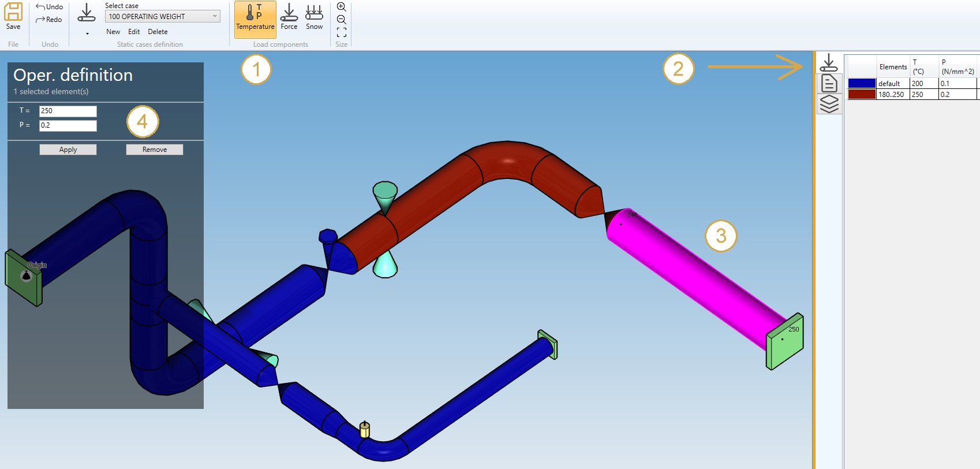Click the pressure value 0.2 cell
The height and width of the screenshot is (469, 980).
coord(957,94)
